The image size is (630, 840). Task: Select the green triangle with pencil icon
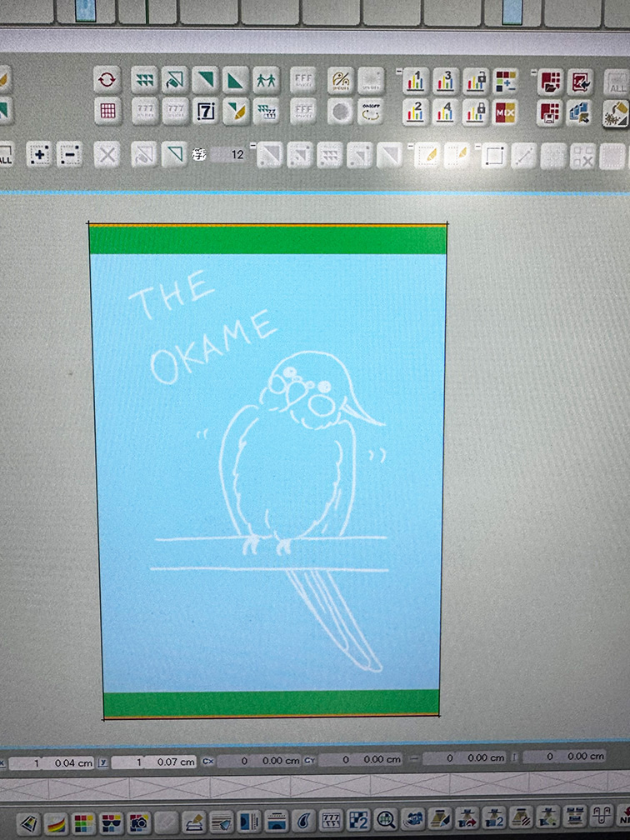click(x=236, y=111)
